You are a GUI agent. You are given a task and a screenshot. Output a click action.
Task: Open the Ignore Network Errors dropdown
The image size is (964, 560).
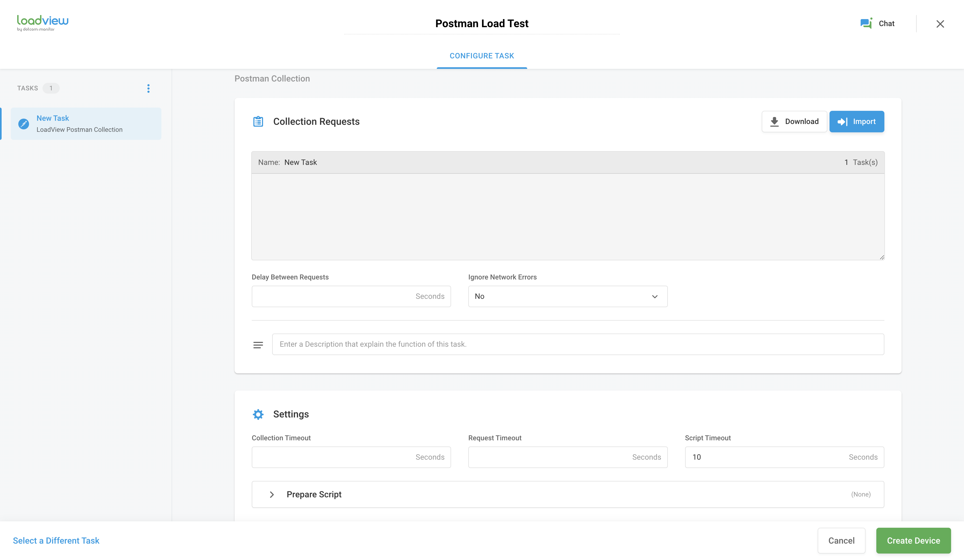coord(568,296)
